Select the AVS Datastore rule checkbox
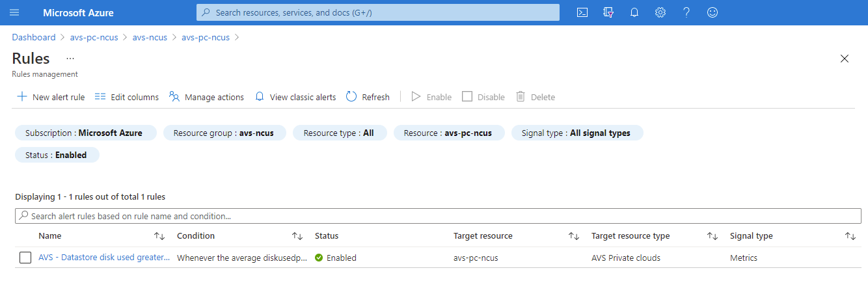The width and height of the screenshot is (868, 294). (x=25, y=258)
